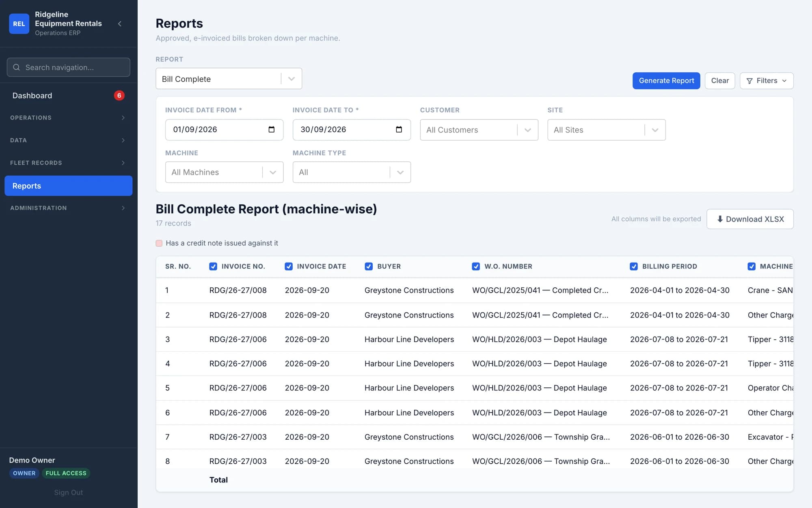The image size is (812, 508).
Task: Click WO/GCL/2026/006 cell in row 7
Action: [541, 437]
